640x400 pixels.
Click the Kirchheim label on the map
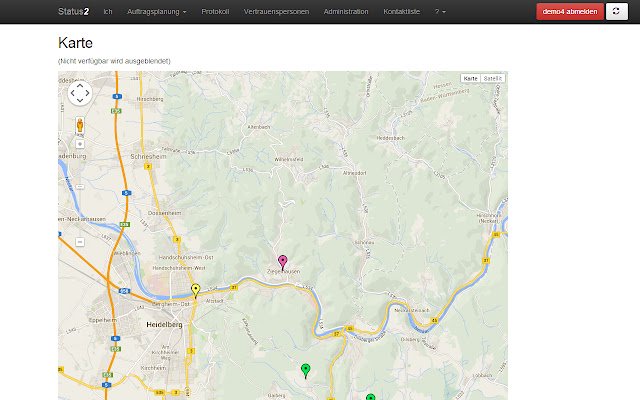coord(153,368)
